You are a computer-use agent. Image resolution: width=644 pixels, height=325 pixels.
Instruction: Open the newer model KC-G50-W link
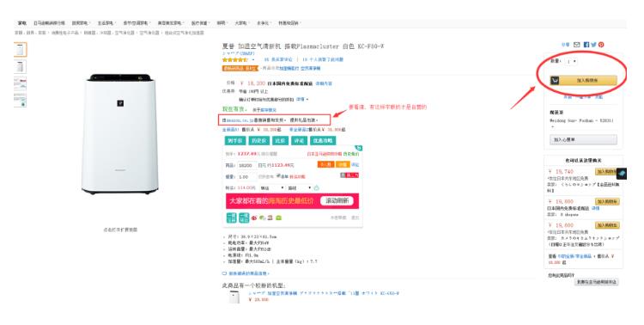tap(323, 294)
